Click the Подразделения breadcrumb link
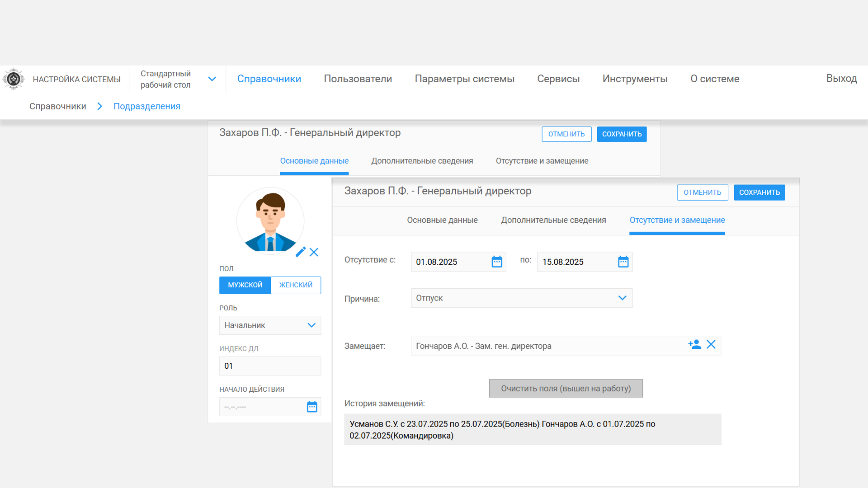Viewport: 868px width, 488px height. (x=146, y=106)
